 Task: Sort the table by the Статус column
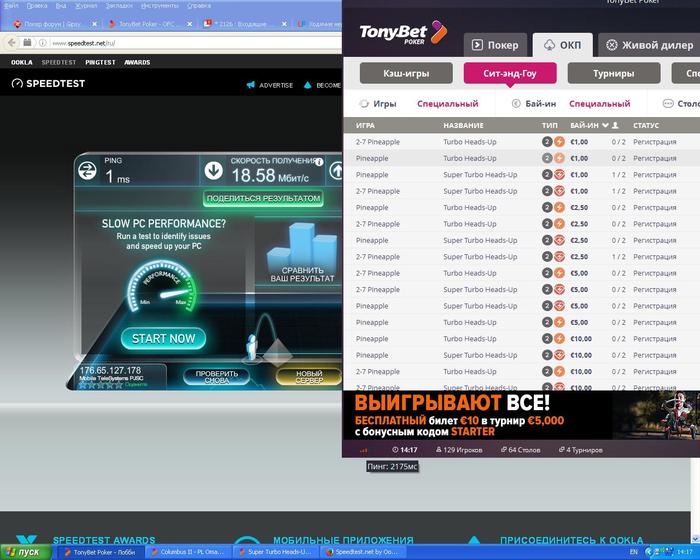[x=646, y=125]
